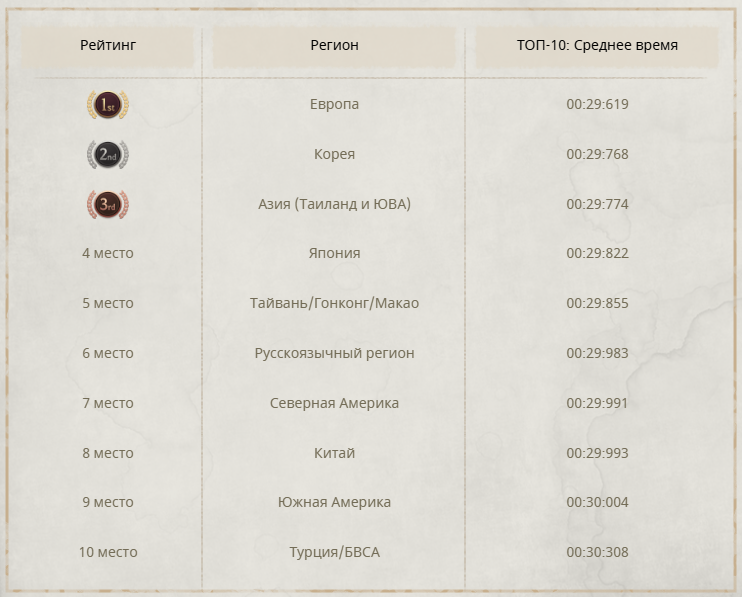
Task: Click Азия (Таиланд и ЮВА) region
Action: tap(334, 204)
